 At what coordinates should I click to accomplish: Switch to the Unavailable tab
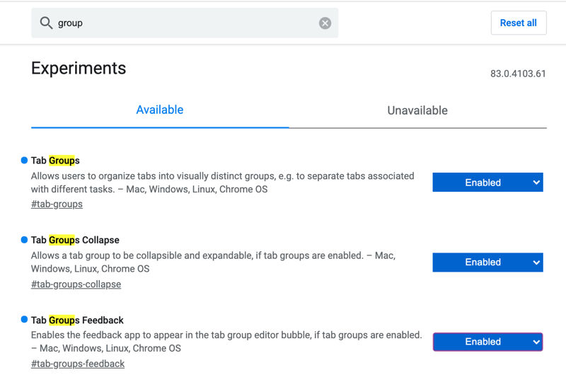(x=417, y=110)
